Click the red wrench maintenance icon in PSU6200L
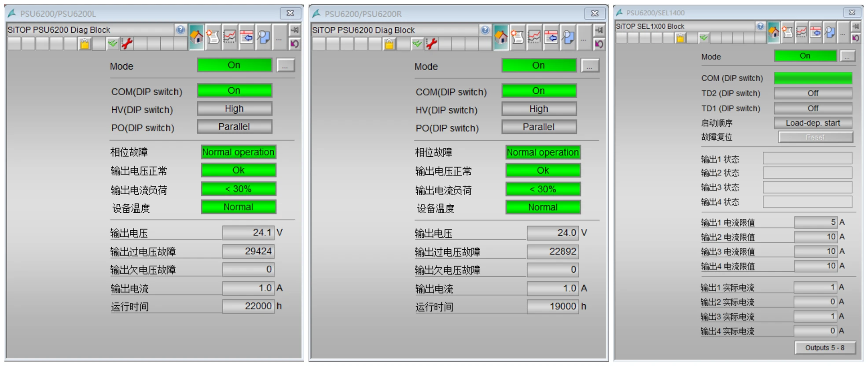This screenshot has width=868, height=366. pos(127,44)
